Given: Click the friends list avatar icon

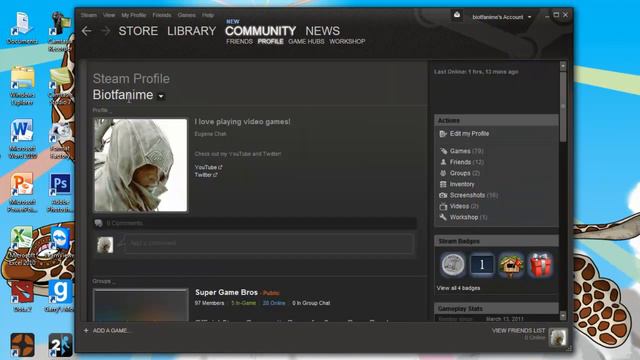Looking at the screenshot, I should pos(558,337).
